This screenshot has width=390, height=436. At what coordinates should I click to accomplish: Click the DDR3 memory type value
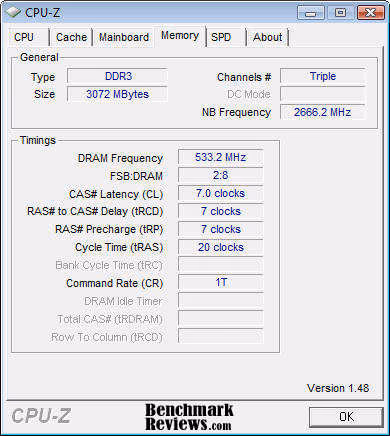pyautogui.click(x=117, y=76)
